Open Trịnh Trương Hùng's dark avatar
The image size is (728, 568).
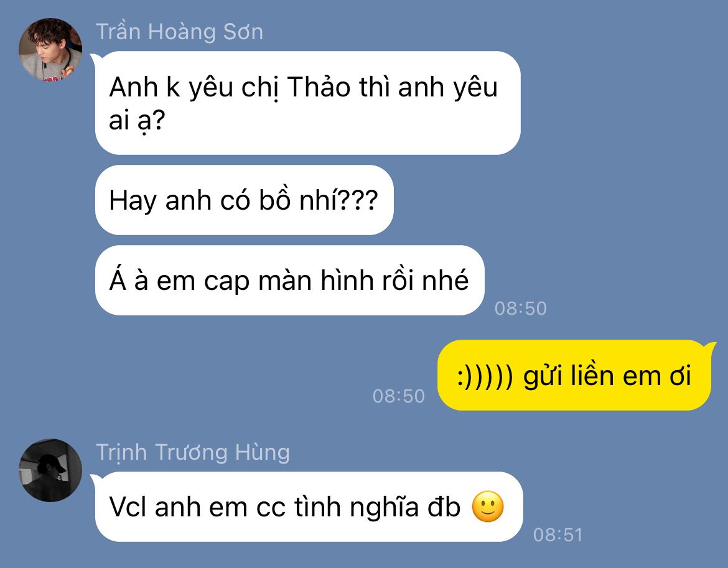pos(50,470)
